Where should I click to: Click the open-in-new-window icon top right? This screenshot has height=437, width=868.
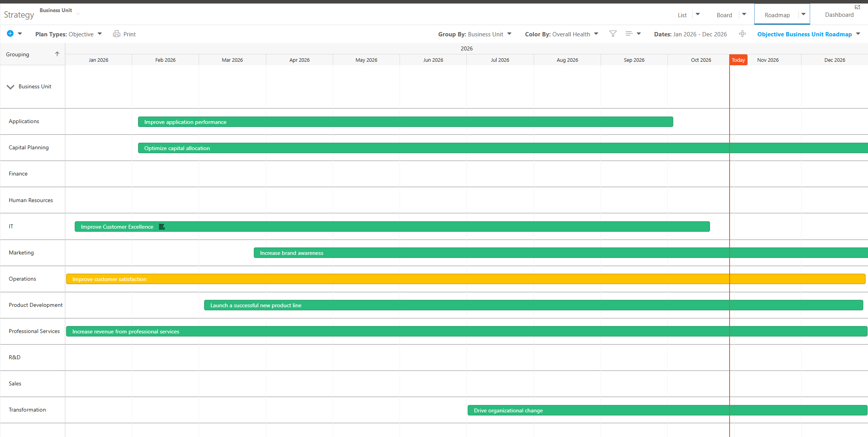(x=857, y=7)
